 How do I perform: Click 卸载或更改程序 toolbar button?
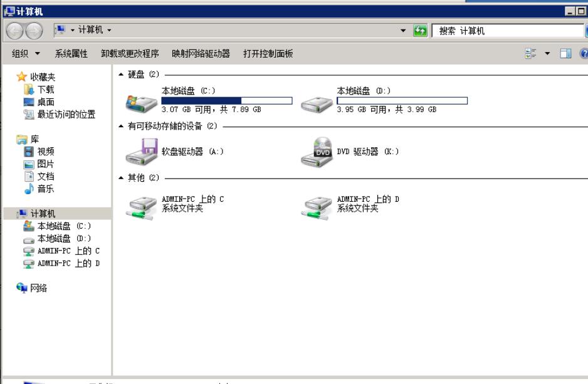point(130,54)
